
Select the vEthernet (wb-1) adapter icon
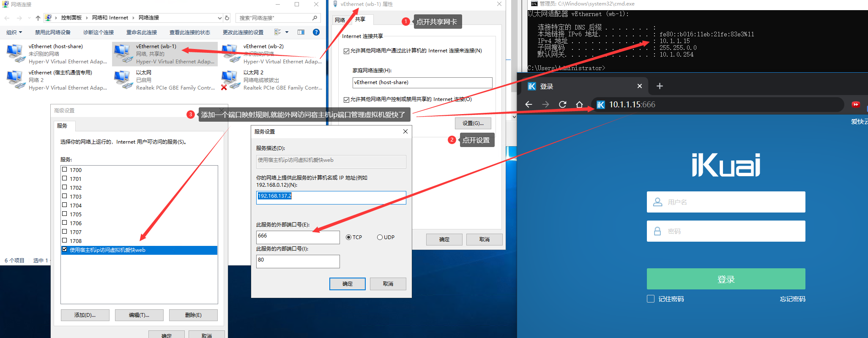click(x=123, y=53)
